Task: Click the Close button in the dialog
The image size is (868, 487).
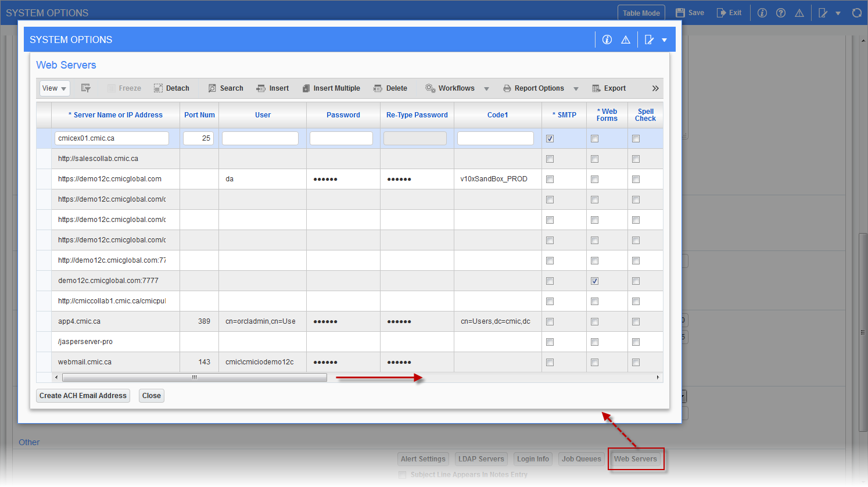Action: [x=152, y=396]
